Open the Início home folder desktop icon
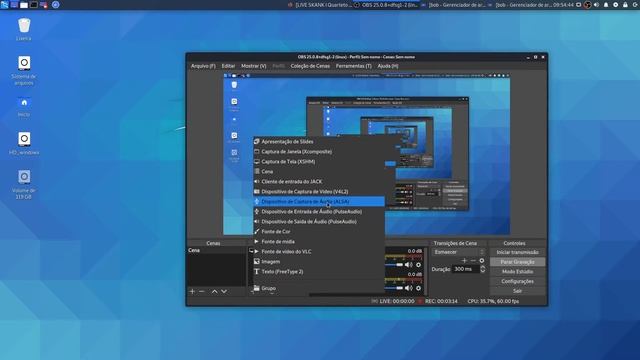Image resolution: width=640 pixels, height=360 pixels. pyautogui.click(x=24, y=106)
